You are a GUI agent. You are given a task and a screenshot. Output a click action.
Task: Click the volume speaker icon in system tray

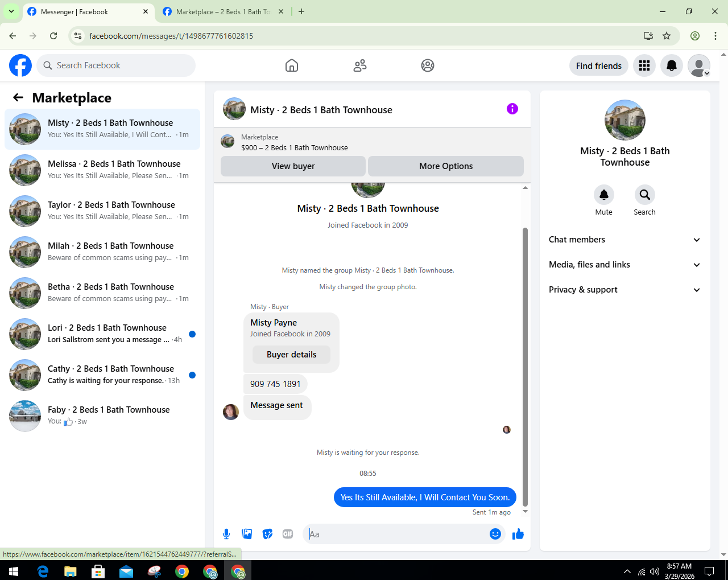655,571
